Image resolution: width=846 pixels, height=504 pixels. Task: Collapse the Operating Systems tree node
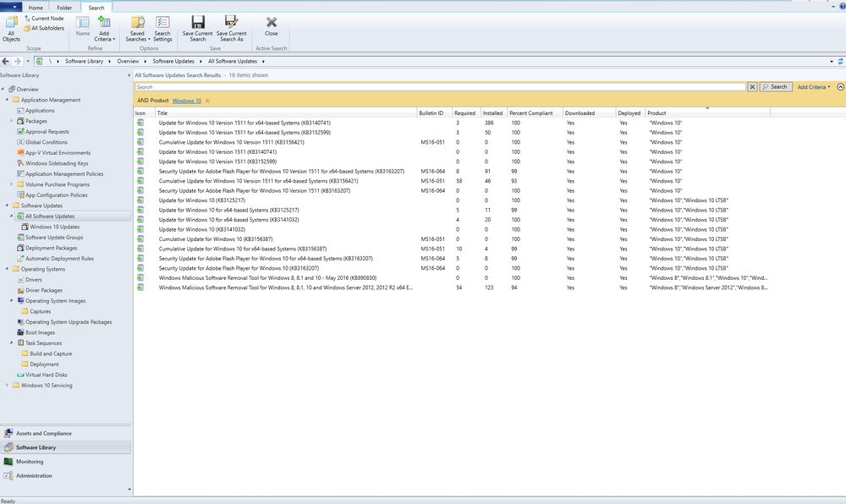point(7,269)
